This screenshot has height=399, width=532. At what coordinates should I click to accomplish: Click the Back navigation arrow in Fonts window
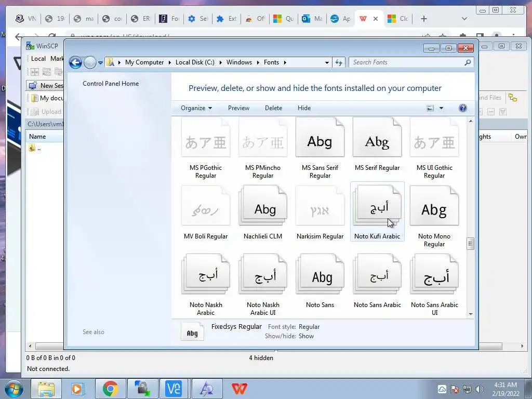pyautogui.click(x=75, y=62)
